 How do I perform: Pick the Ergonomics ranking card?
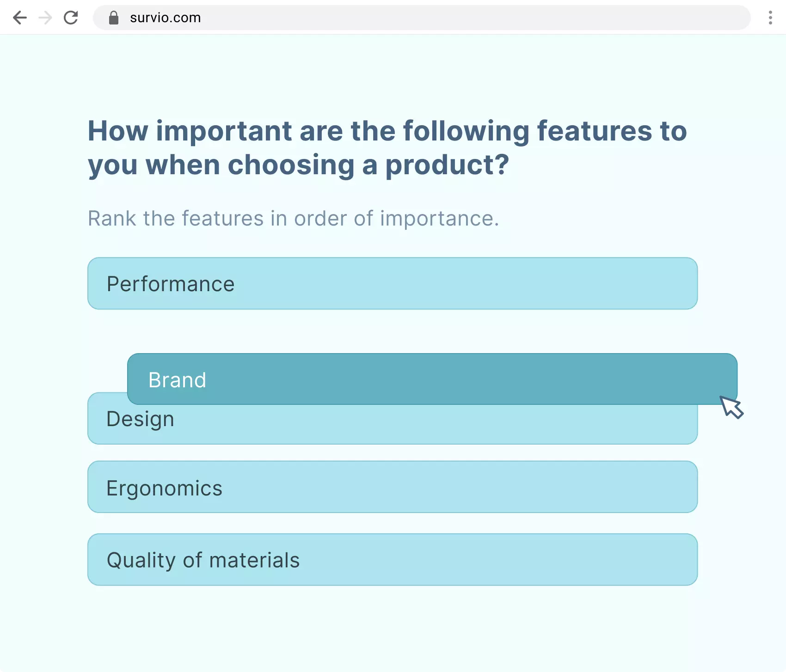pyautogui.click(x=392, y=487)
